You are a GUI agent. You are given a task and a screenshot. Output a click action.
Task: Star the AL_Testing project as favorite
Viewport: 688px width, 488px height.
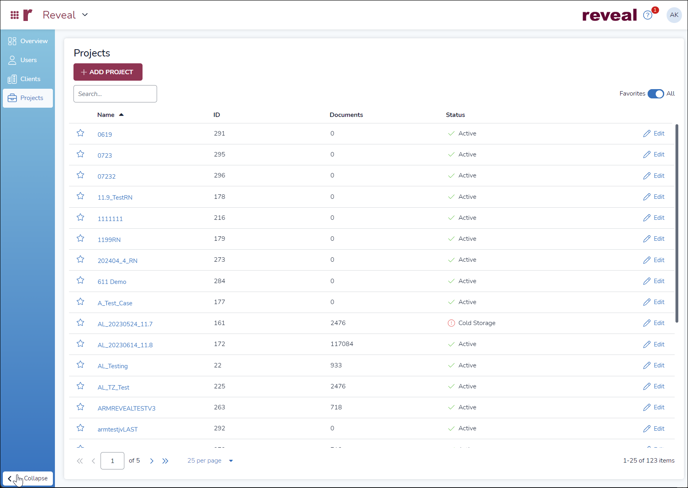[81, 366]
